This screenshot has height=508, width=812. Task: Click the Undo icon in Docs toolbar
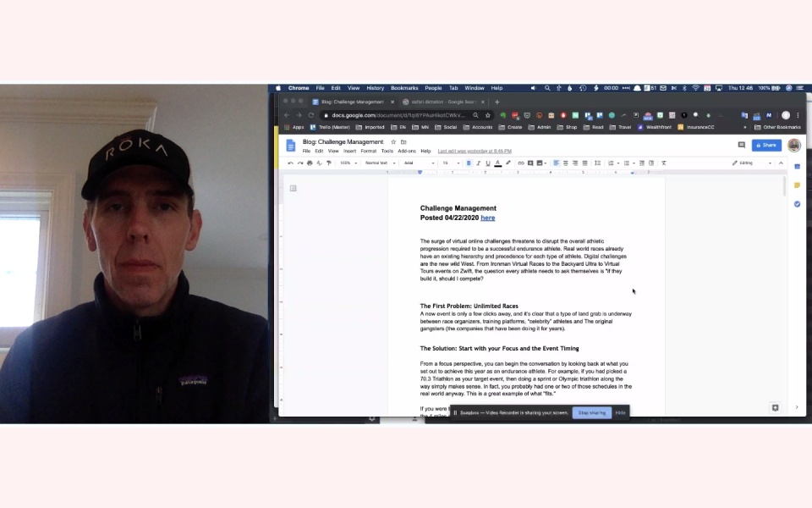tap(290, 163)
